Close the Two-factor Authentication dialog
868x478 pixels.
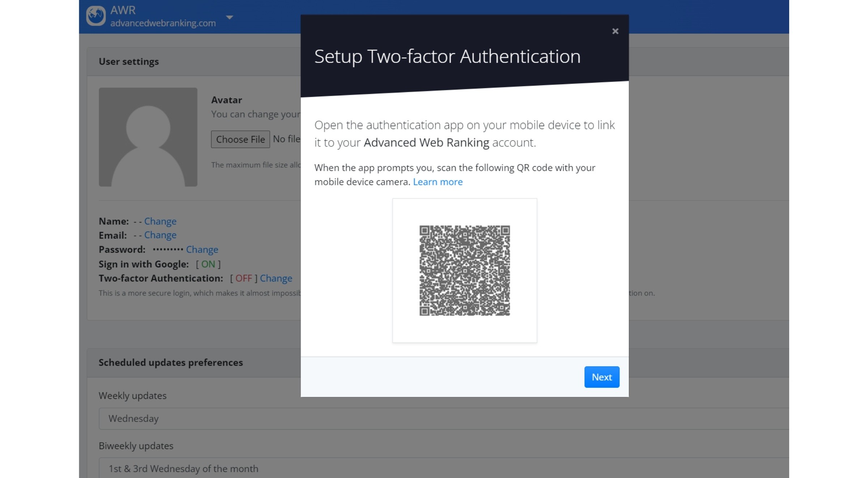click(615, 31)
